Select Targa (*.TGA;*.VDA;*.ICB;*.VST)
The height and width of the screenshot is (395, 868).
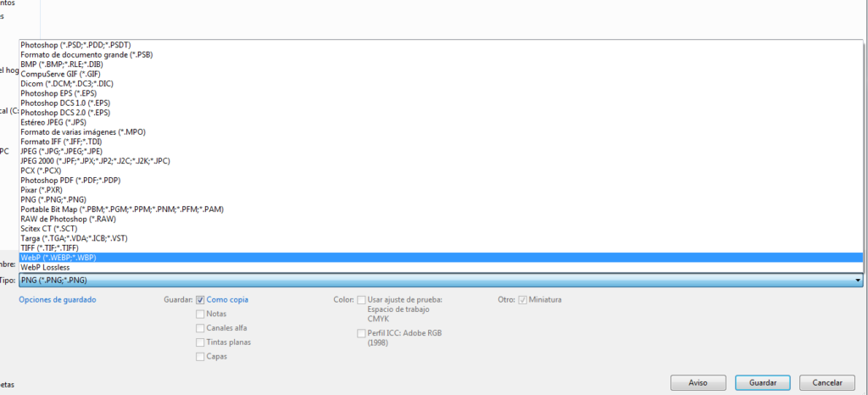click(441, 238)
